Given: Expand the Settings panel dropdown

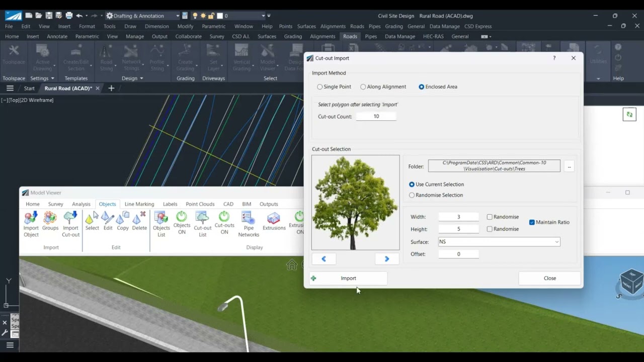Looking at the screenshot, I should (42, 78).
